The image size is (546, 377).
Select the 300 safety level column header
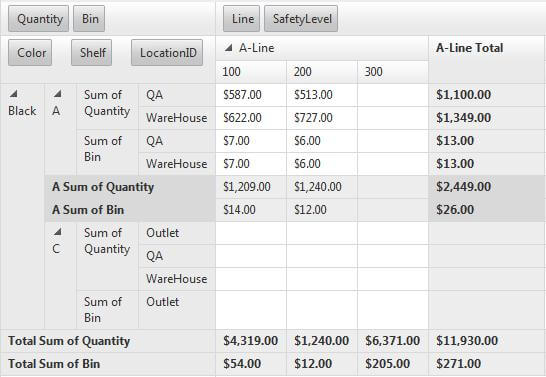pos(393,72)
